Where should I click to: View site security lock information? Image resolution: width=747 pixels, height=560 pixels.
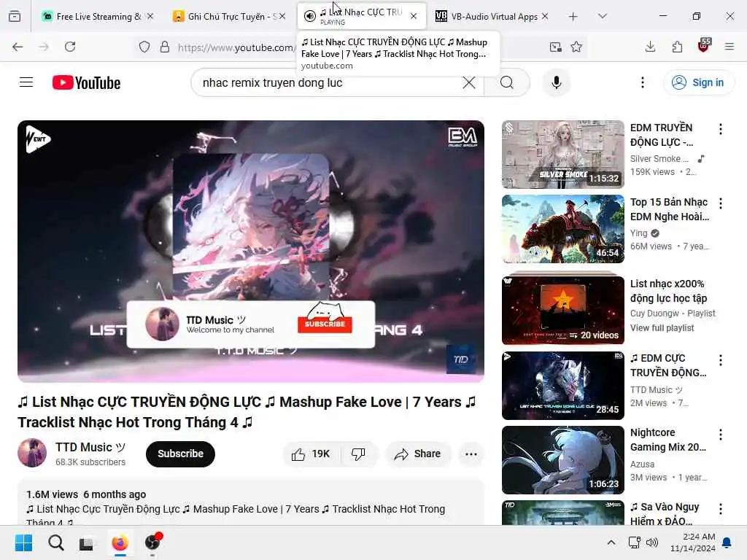coord(165,47)
